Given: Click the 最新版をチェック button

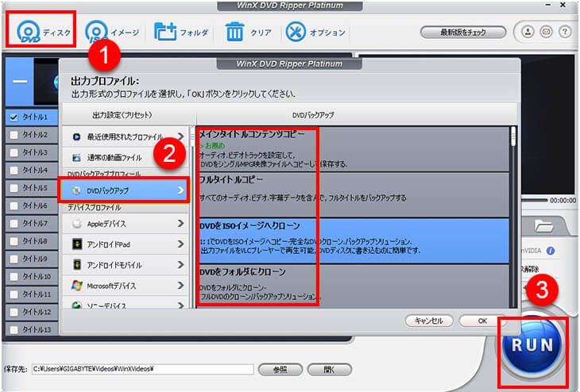Looking at the screenshot, I should coord(463,33).
